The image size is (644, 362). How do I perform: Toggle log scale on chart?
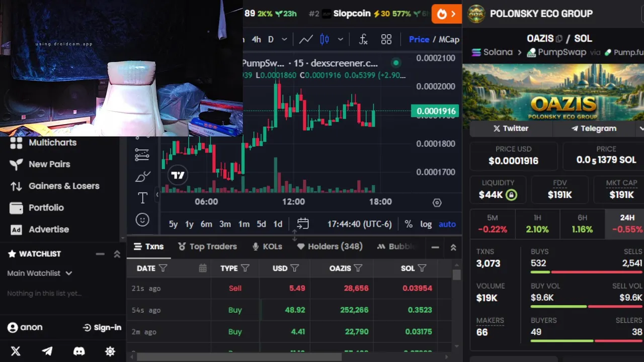426,224
